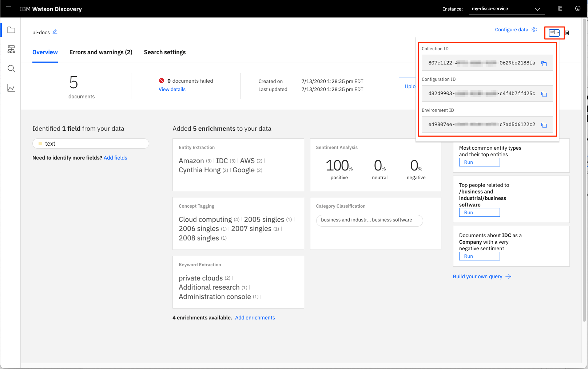The height and width of the screenshot is (369, 588).
Task: Click the private clouds keyword
Action: [x=201, y=278]
